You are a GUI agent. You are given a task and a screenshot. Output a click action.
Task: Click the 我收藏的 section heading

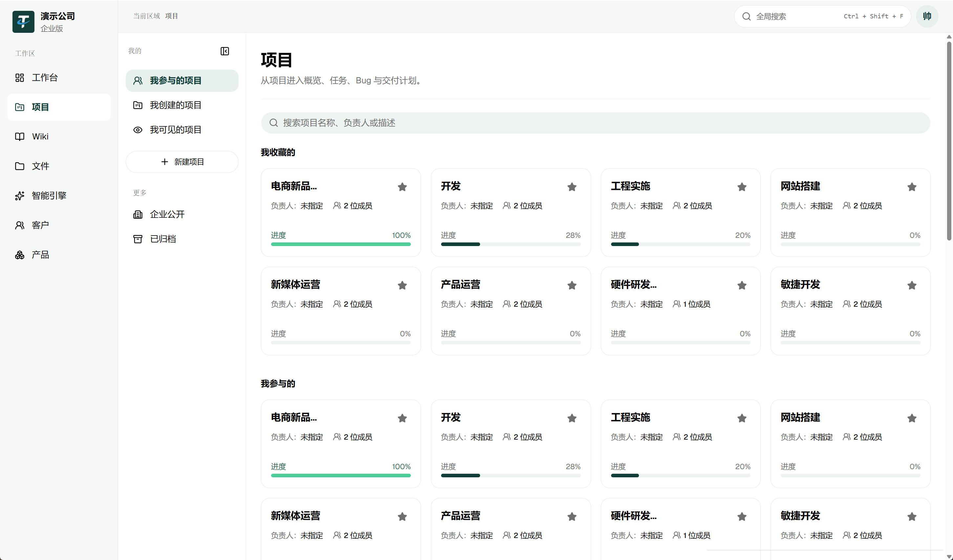click(278, 152)
